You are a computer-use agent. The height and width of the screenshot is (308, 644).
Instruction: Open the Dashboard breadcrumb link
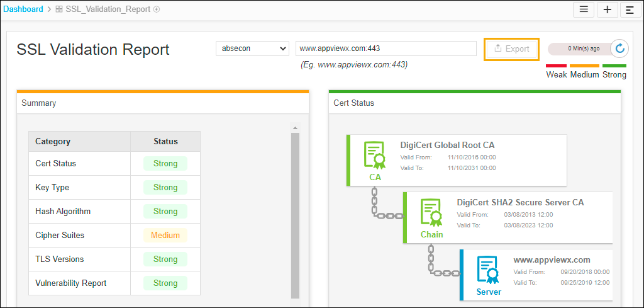[23, 9]
